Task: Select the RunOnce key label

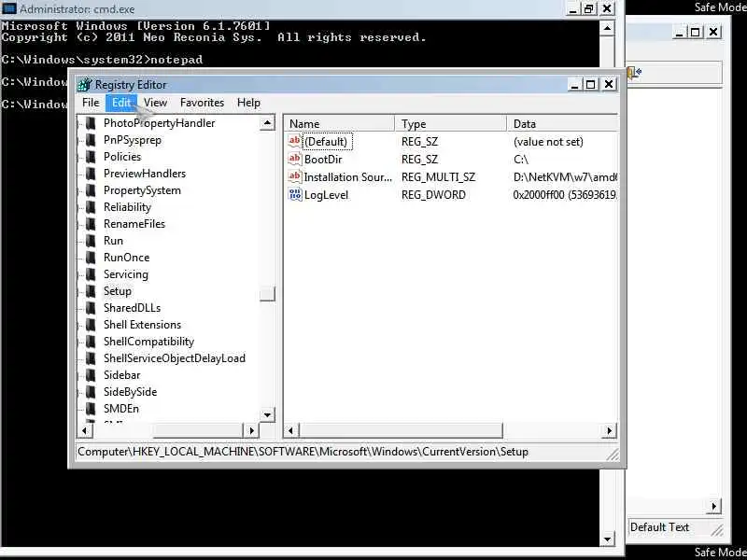Action: (x=126, y=258)
